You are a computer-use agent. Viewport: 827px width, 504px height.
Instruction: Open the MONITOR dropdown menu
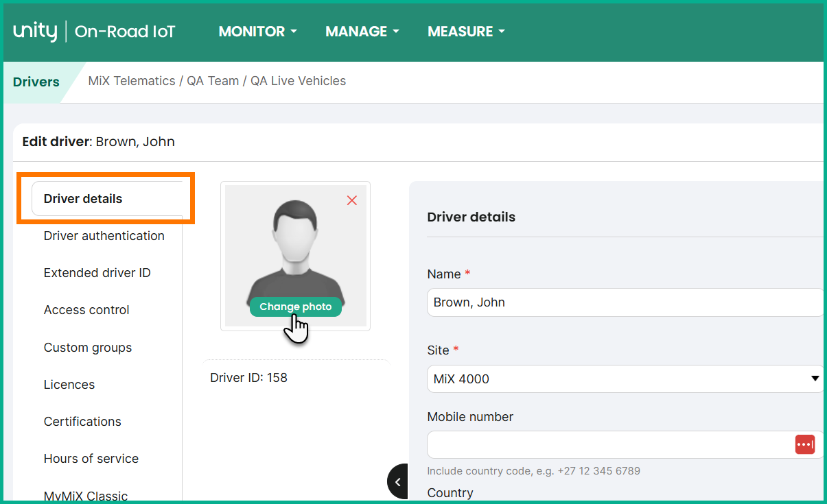[x=257, y=32]
